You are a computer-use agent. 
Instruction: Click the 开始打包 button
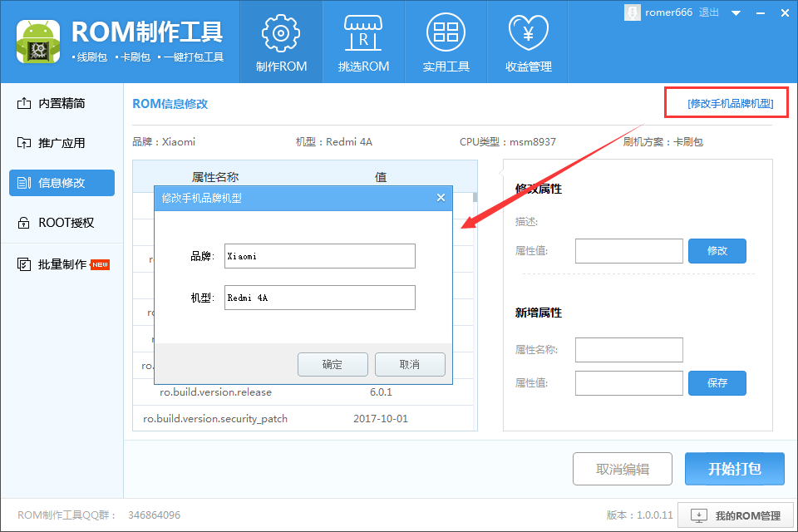pyautogui.click(x=734, y=469)
